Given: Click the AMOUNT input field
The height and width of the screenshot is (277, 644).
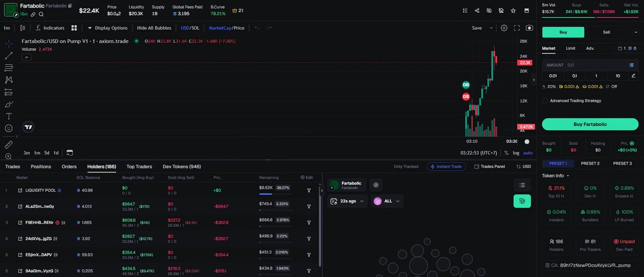Looking at the screenshot, I should 590,65.
